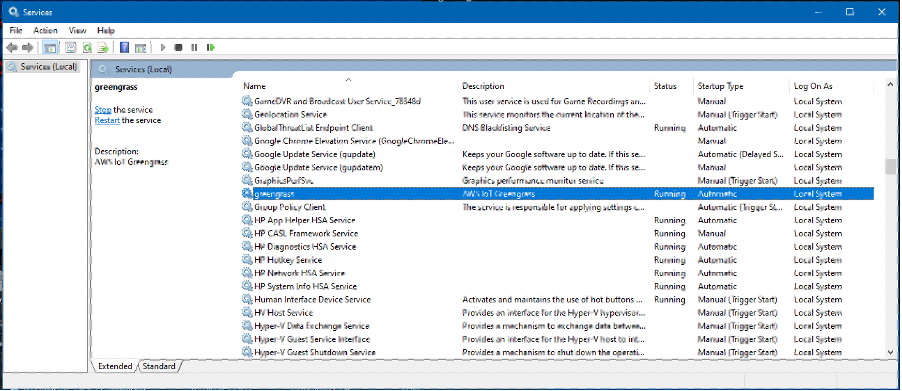Select Hyper-V Data Exchange Service row
This screenshot has height=391, width=902.
pos(557,326)
